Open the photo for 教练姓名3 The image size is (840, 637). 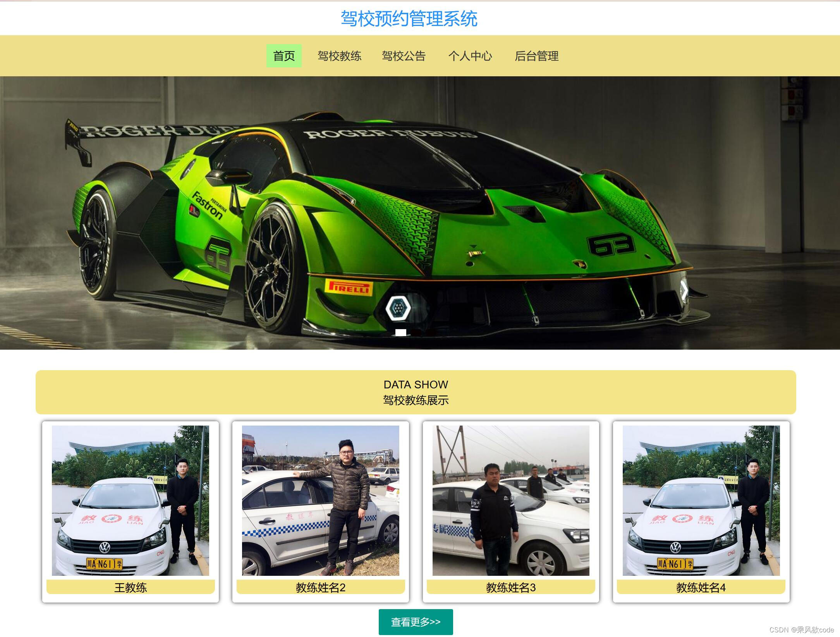(x=511, y=500)
